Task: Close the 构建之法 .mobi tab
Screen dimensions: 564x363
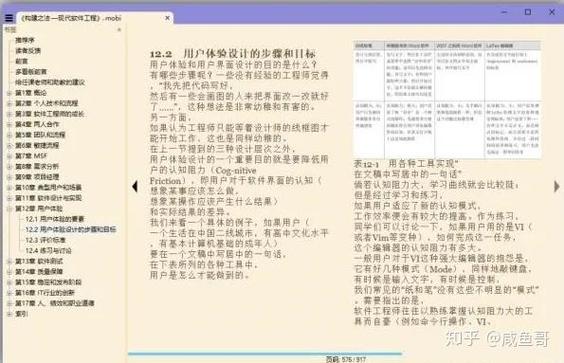Action: pyautogui.click(x=167, y=18)
